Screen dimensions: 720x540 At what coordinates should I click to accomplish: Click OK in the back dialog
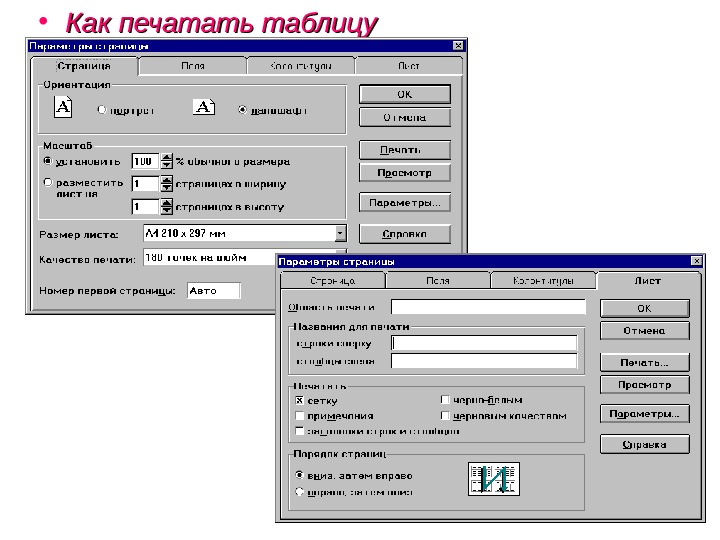click(x=405, y=94)
